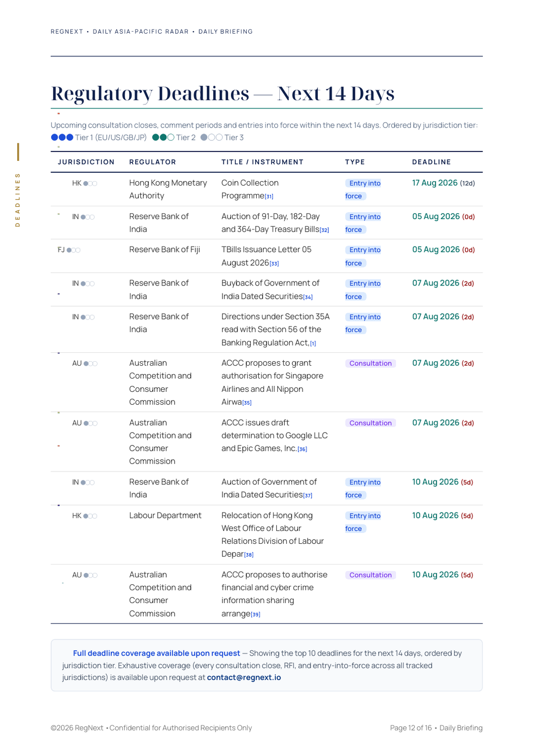Click the JURISDICTION column header
Viewport: 534px width, 756px height.
(86, 162)
